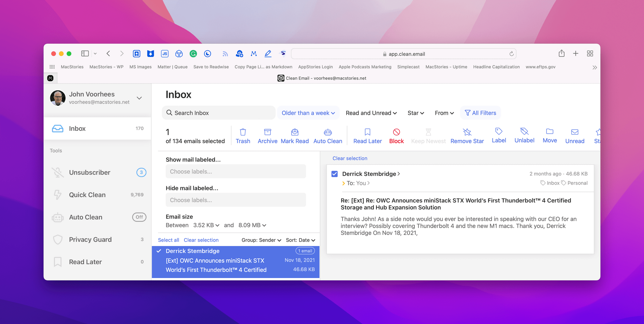The image size is (644, 324).
Task: Archive the selected email
Action: (267, 136)
